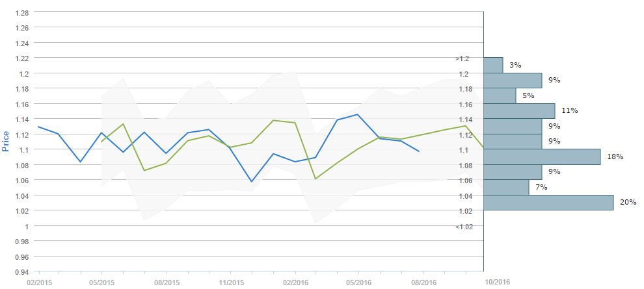The image size is (644, 289).
Task: Select the 3% bar at the top
Action: pos(493,65)
